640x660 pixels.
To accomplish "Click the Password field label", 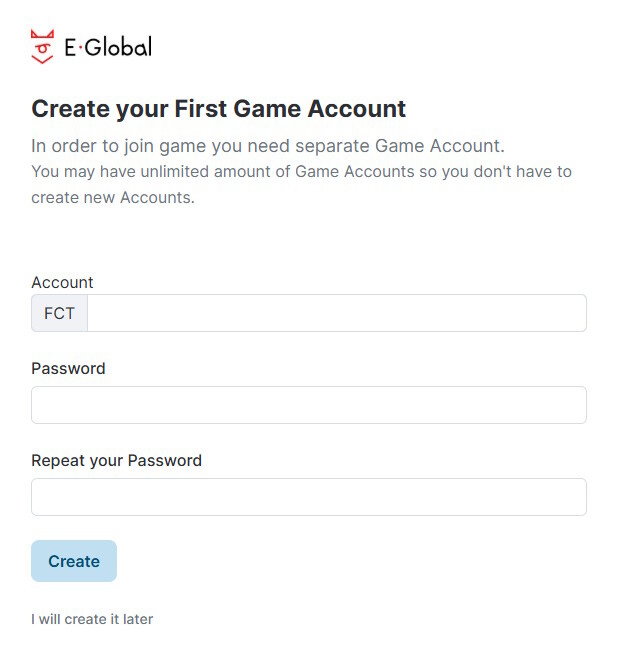I will [68, 368].
